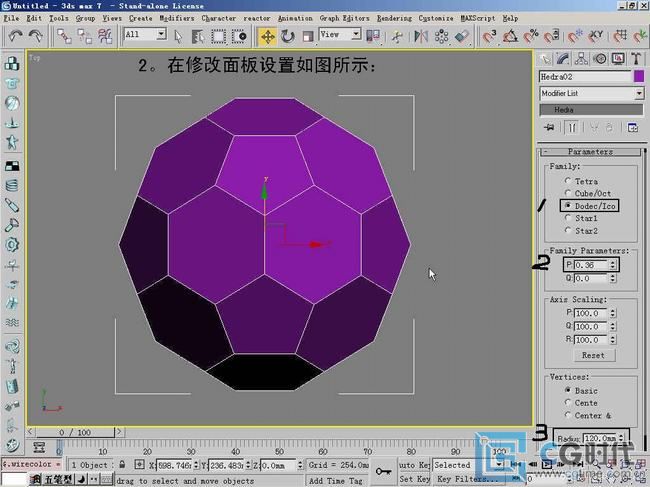Click the Key Filters button
Image resolution: width=650 pixels, height=487 pixels.
(468, 479)
